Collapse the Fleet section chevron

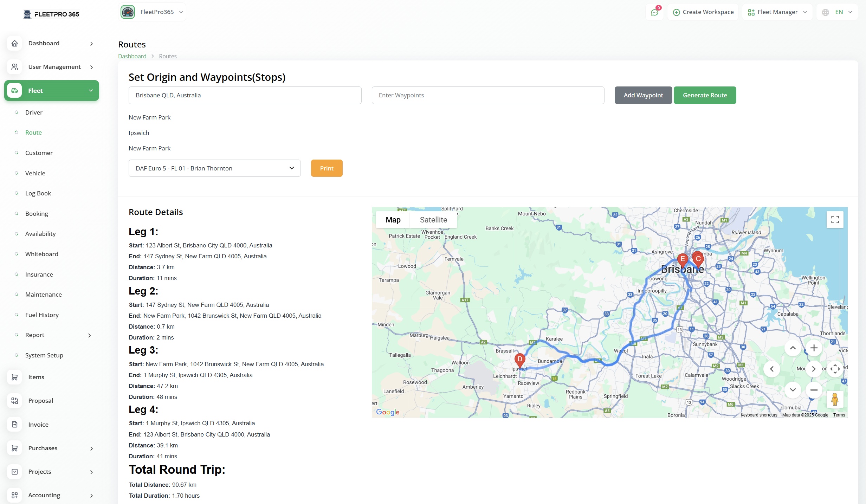[x=91, y=91]
